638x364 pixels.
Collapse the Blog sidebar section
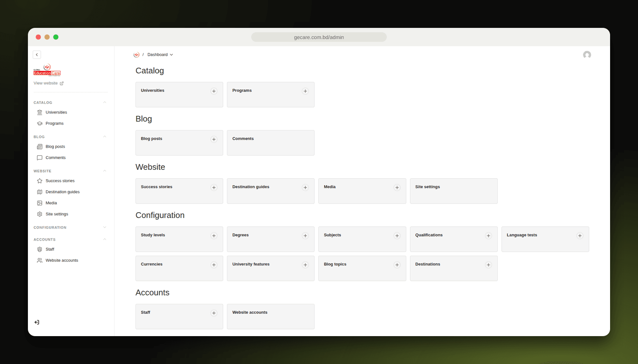click(x=104, y=137)
